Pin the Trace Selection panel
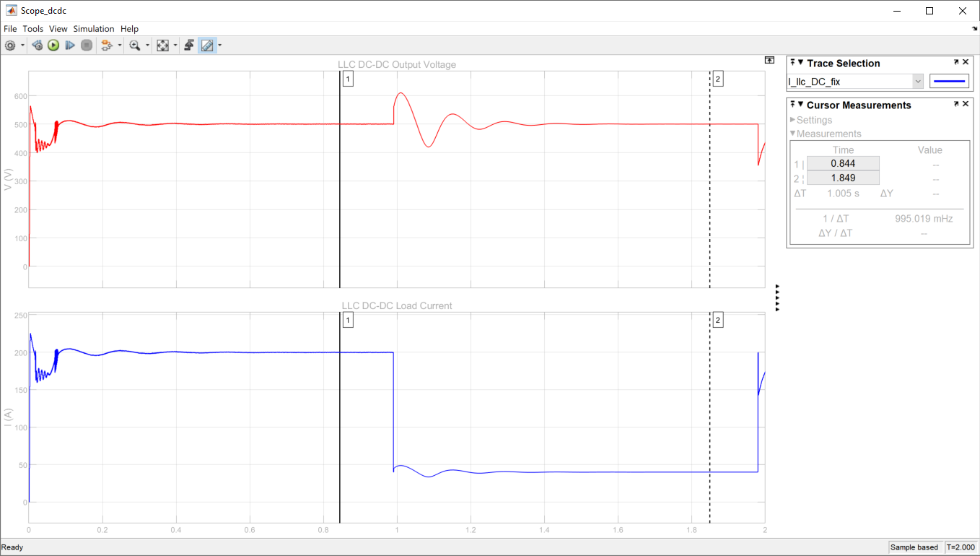The height and width of the screenshot is (556, 980). point(792,63)
